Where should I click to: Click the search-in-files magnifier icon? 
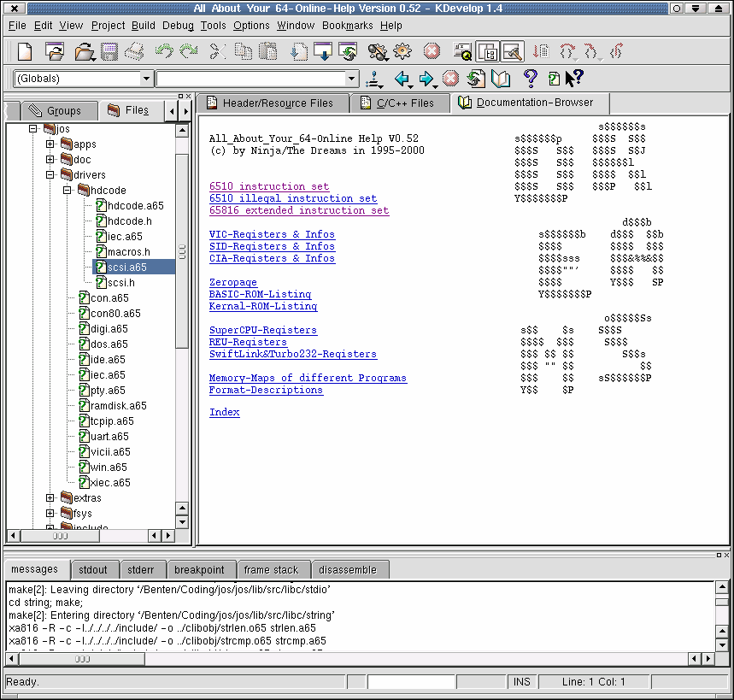(462, 51)
